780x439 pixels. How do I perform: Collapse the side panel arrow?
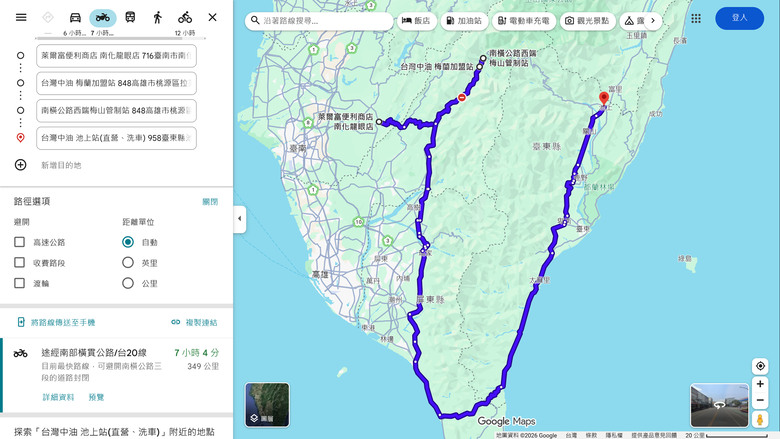pyautogui.click(x=239, y=219)
